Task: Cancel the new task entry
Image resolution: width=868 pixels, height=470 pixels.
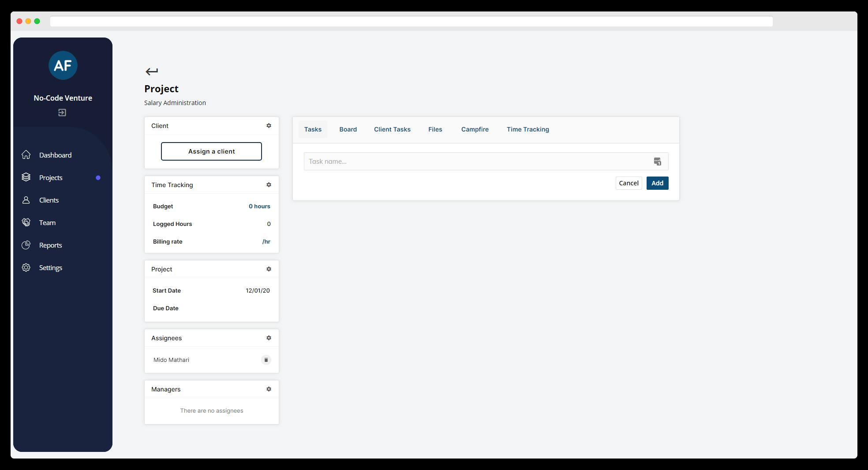Action: click(629, 183)
